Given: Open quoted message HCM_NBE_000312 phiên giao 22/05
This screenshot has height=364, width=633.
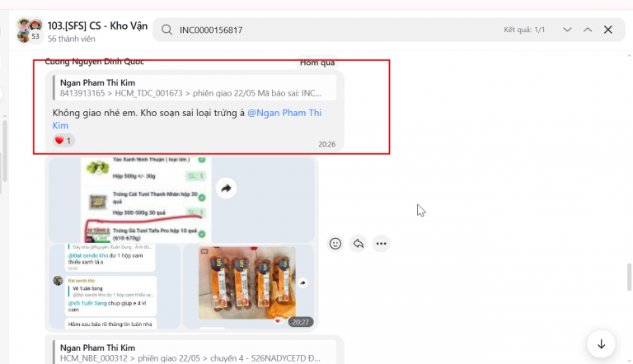Looking at the screenshot, I should pyautogui.click(x=195, y=352).
